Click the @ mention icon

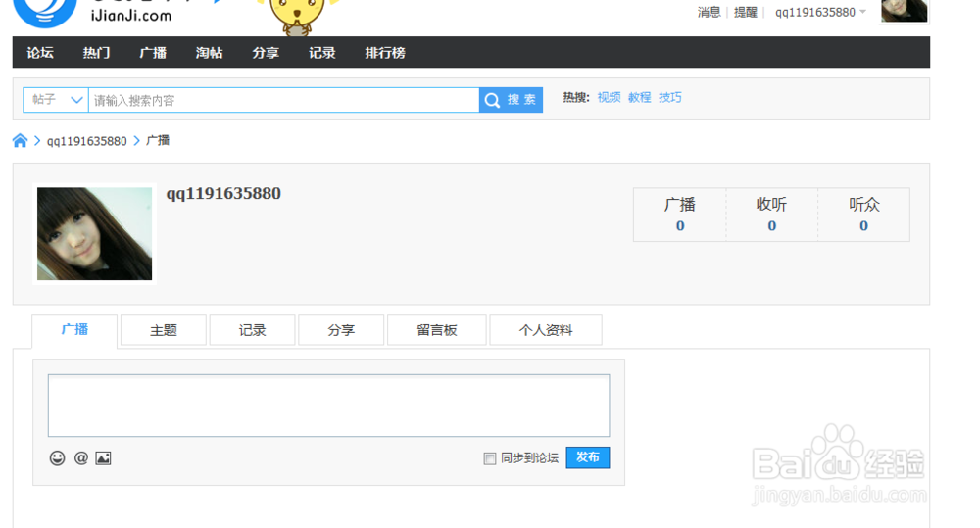(81, 458)
